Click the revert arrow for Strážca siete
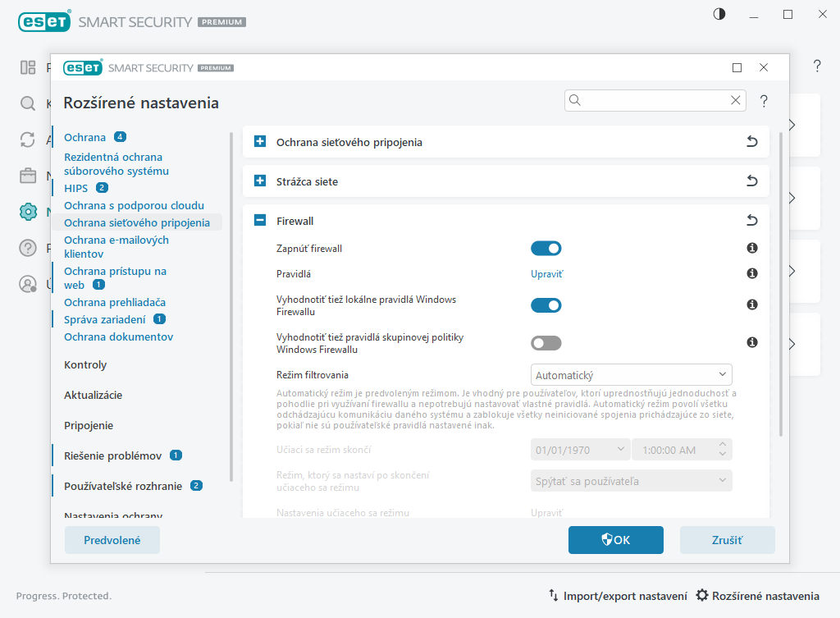 [x=751, y=181]
